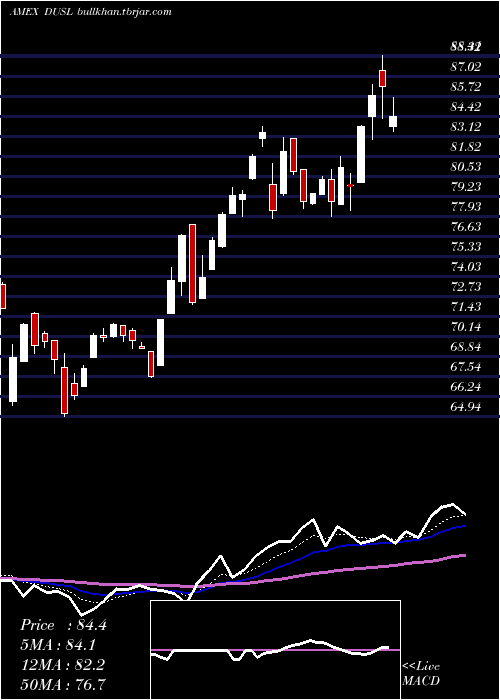Select the 68.84 price axis label
Screen dimensions: 500x700
pos(466,347)
